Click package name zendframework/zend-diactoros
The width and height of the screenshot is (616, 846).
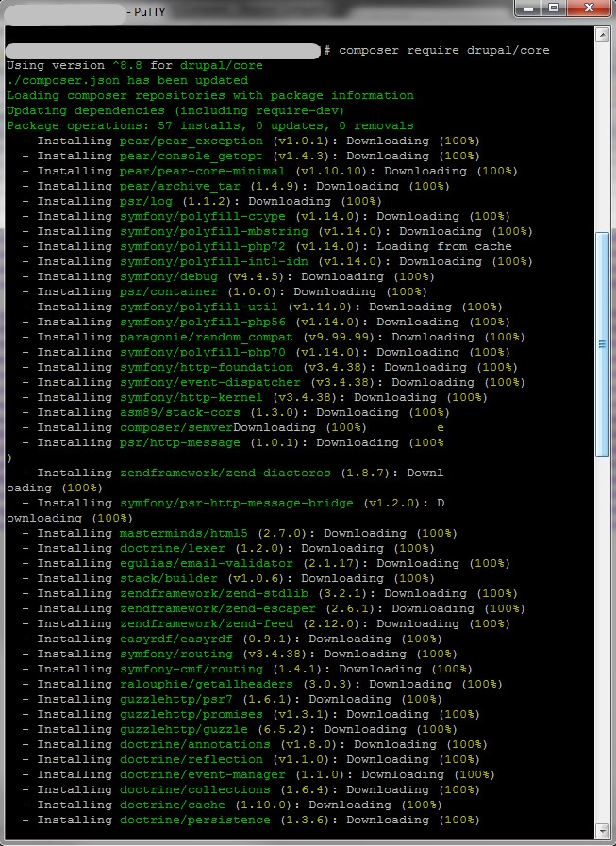(225, 473)
